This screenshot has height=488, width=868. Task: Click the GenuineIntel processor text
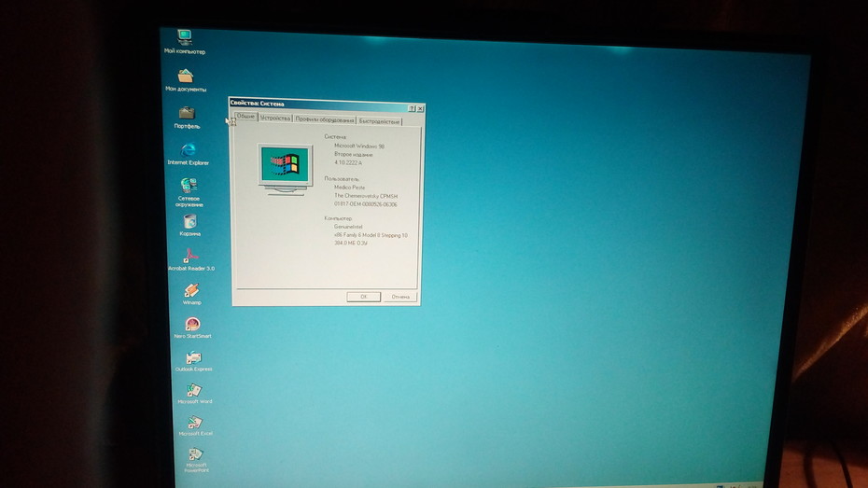(x=348, y=227)
